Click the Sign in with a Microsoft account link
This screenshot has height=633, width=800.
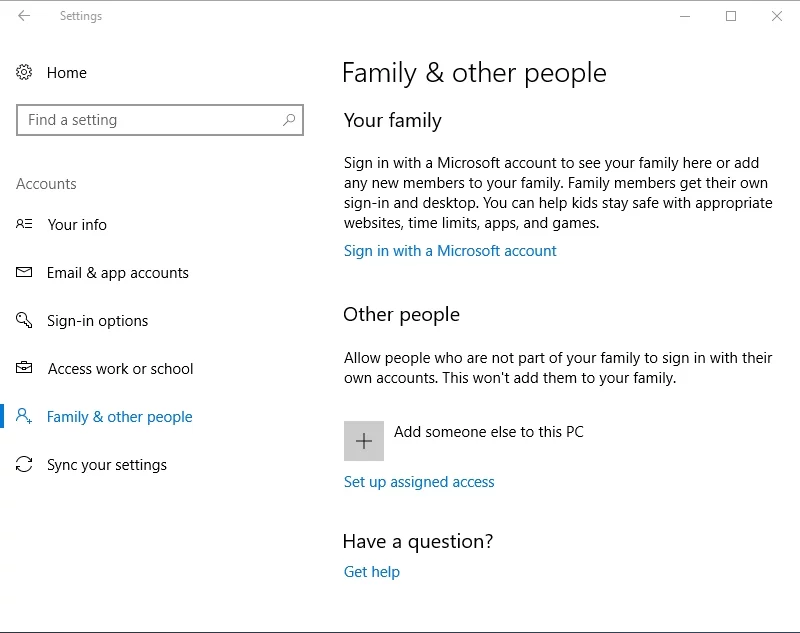pos(450,251)
